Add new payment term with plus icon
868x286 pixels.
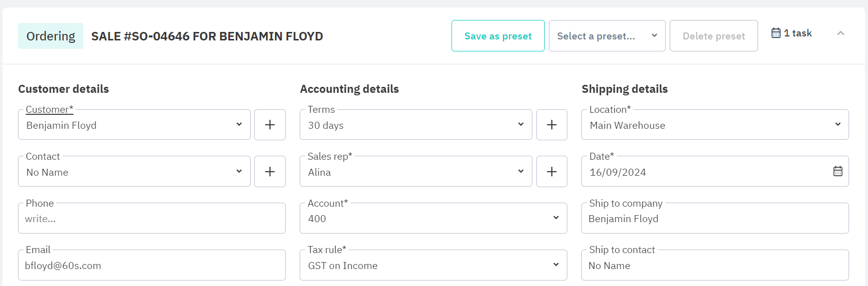[x=551, y=125]
